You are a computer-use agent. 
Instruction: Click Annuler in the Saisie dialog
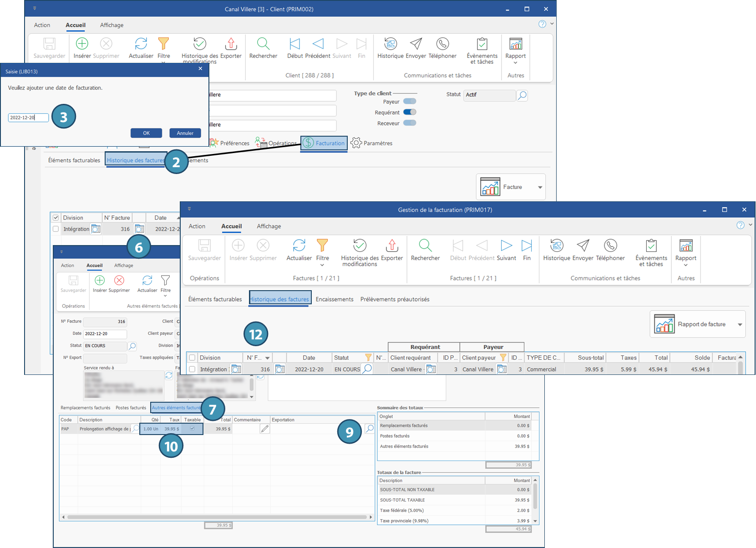click(x=185, y=133)
